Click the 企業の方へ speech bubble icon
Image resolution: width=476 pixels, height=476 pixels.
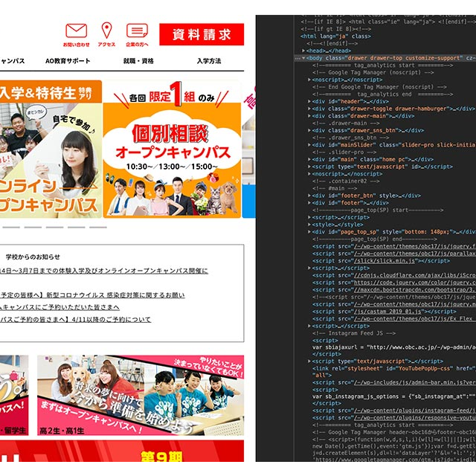[137, 31]
